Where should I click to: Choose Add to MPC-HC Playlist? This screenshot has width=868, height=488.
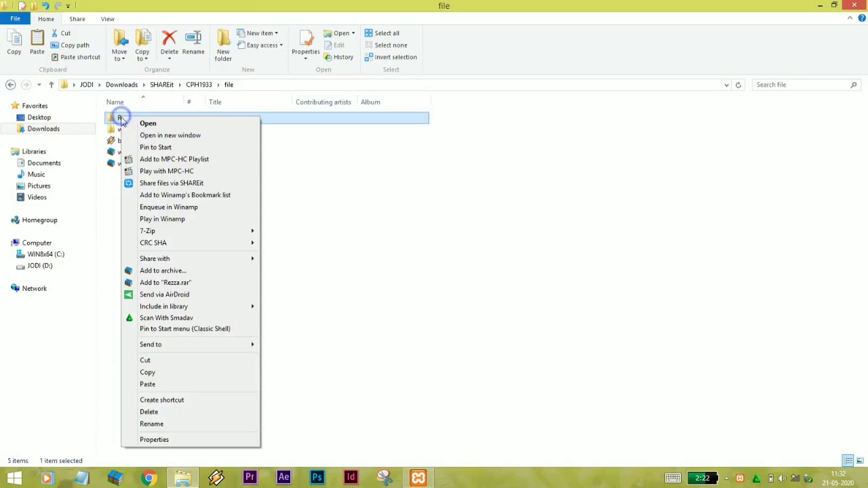click(x=191, y=159)
